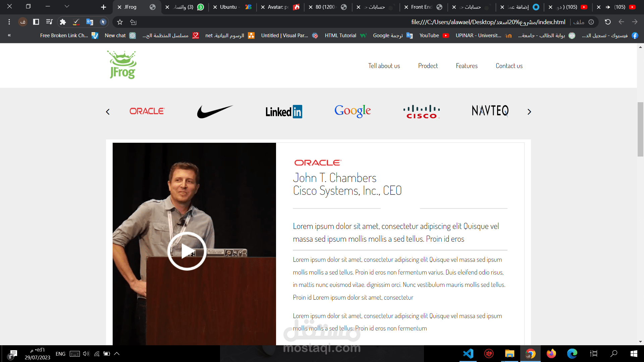Open the Untitled | Visual Par... bookmark
644x362 pixels.
289,36
